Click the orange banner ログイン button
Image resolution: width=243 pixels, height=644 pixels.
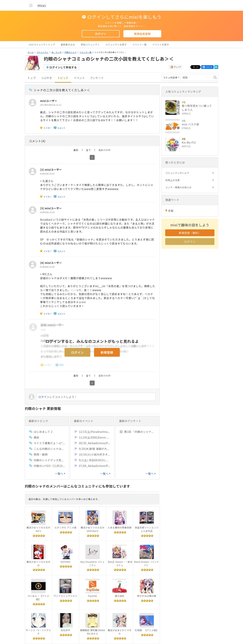click(x=101, y=34)
